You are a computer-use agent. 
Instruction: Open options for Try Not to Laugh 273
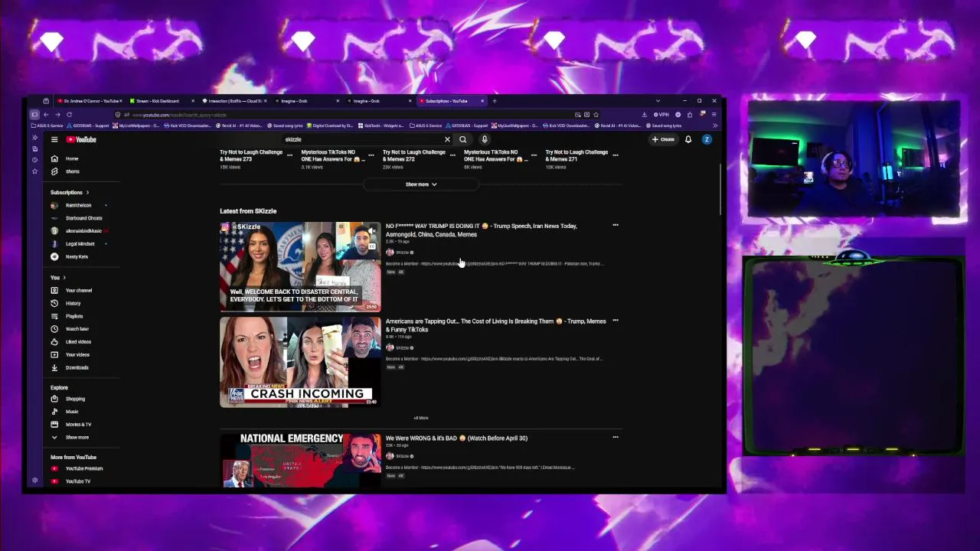pyautogui.click(x=289, y=155)
